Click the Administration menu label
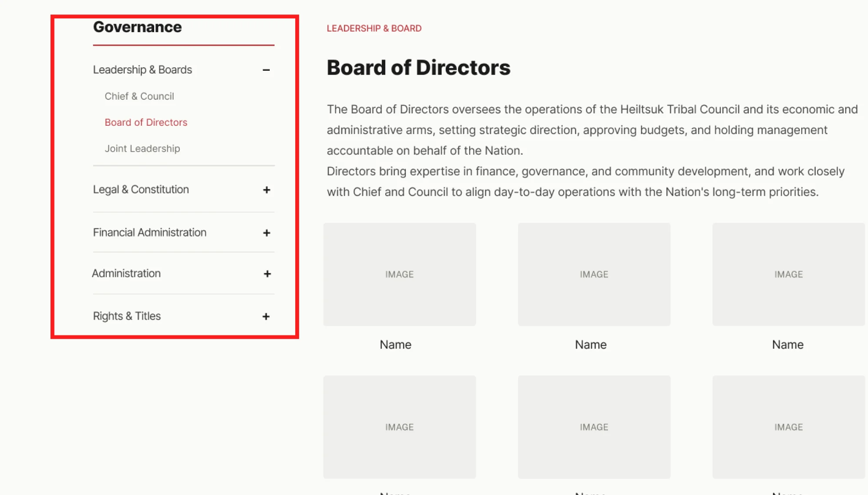The height and width of the screenshot is (495, 868). pos(126,273)
